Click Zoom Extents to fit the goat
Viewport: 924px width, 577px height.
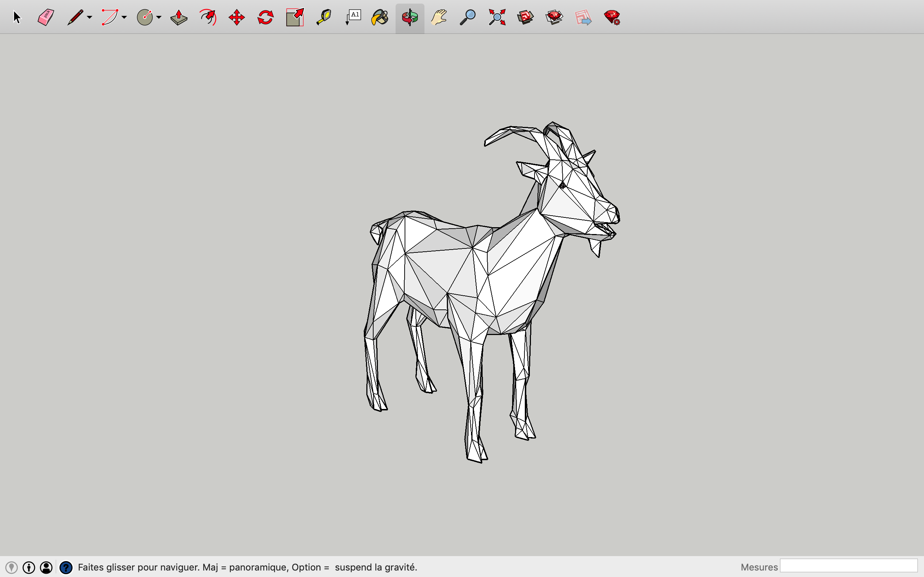[496, 17]
